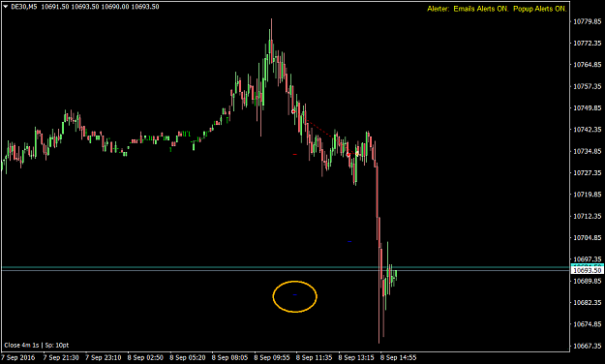This screenshot has height=364, width=605.
Task: Click the 8 Sep 08:05 time label
Action: 229,357
